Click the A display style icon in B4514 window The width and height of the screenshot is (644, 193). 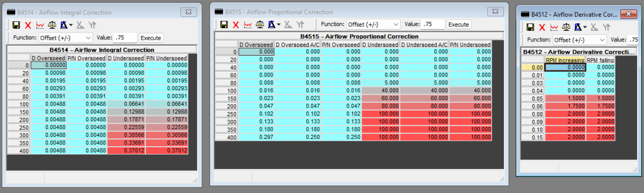pos(64,25)
